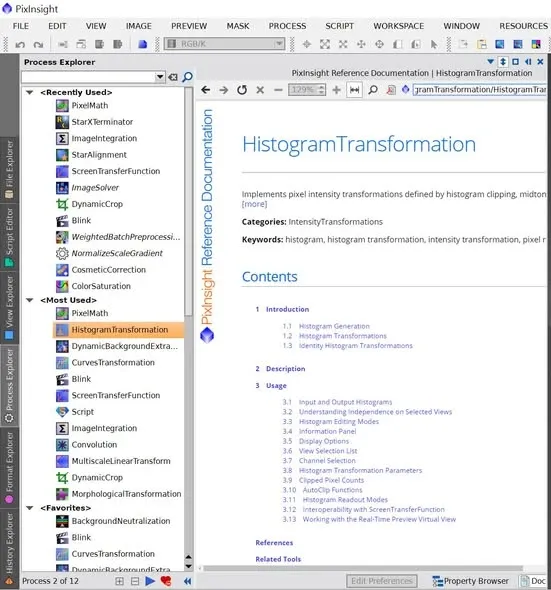551x590 pixels.
Task: Open the panel options down-arrow menu
Action: tap(490, 61)
